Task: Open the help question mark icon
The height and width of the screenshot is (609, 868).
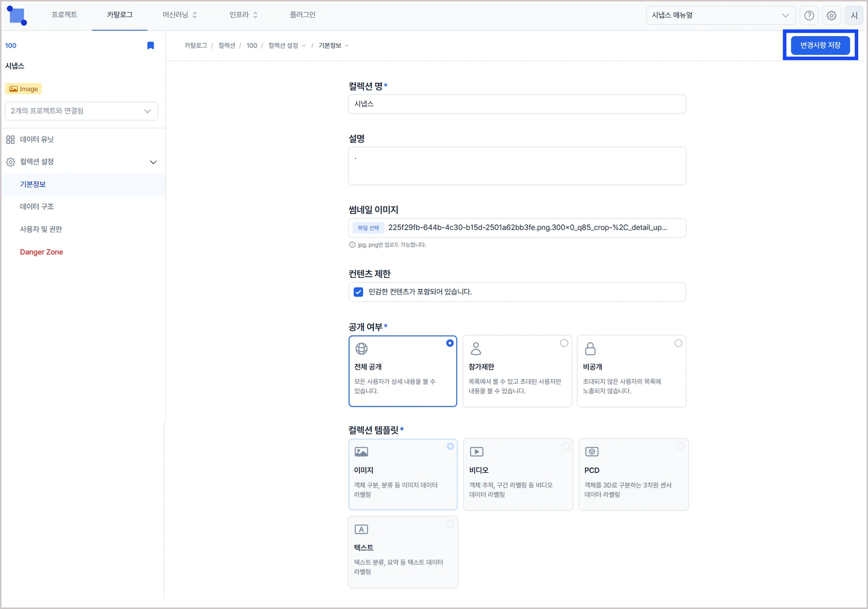Action: 809,16
